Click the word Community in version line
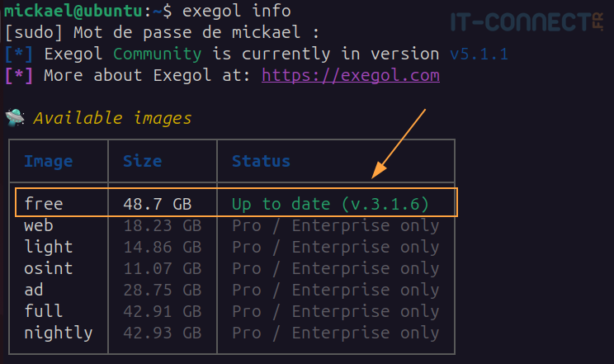This screenshot has width=614, height=364. 157,54
